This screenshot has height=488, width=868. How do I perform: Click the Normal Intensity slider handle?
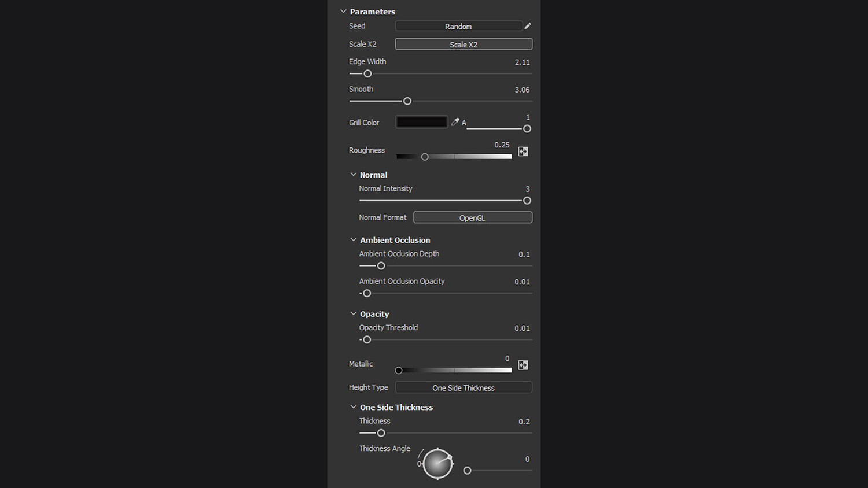pos(527,201)
